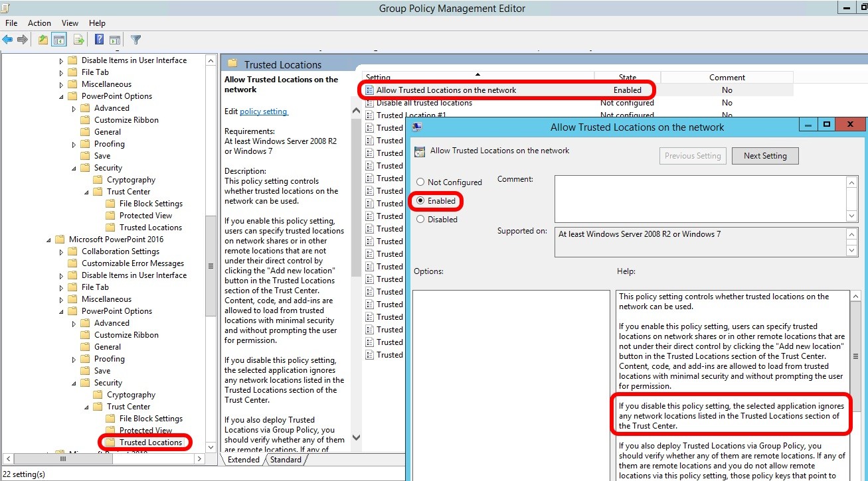The image size is (868, 481).
Task: Collapse the Microsoft PowerPoint 2016 node
Action: click(49, 240)
